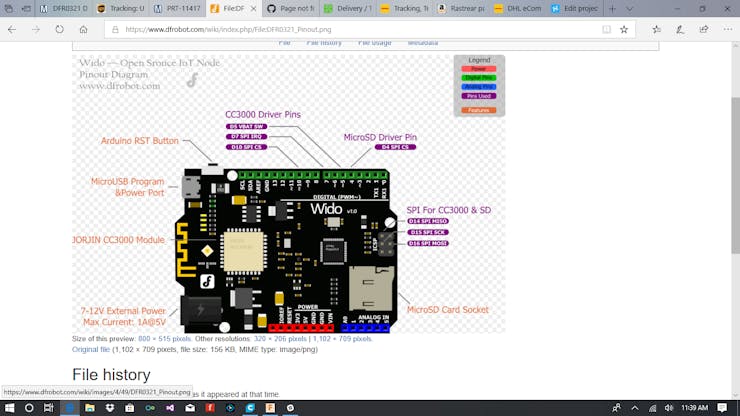Switch to the Tracking: U tab

coord(121,8)
